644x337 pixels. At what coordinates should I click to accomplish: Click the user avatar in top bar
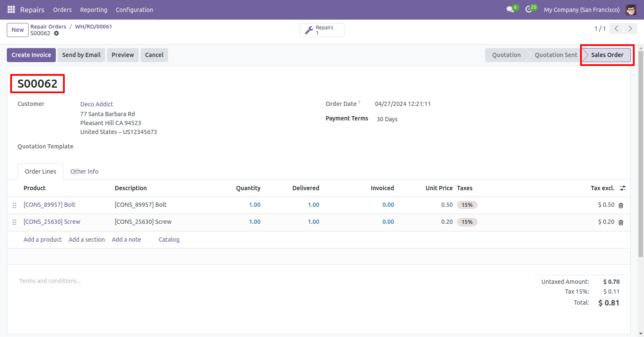click(x=631, y=9)
